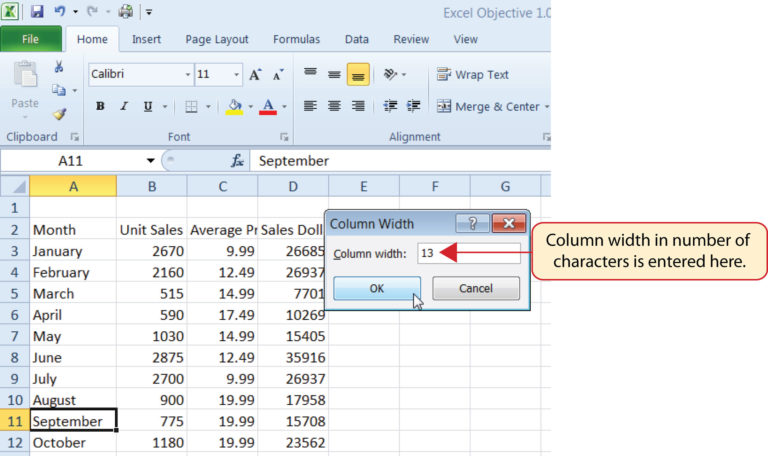Click the Column width input field
Screen dimensions: 768x456
[x=467, y=254]
